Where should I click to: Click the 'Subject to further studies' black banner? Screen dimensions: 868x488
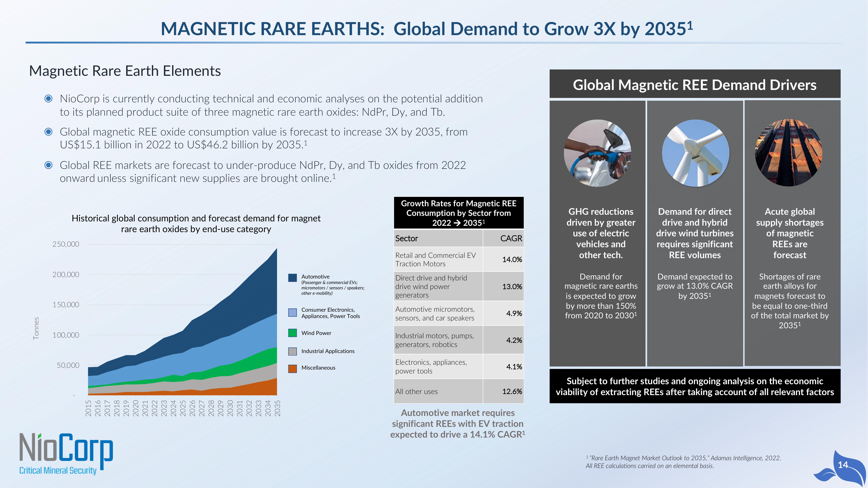(x=695, y=386)
